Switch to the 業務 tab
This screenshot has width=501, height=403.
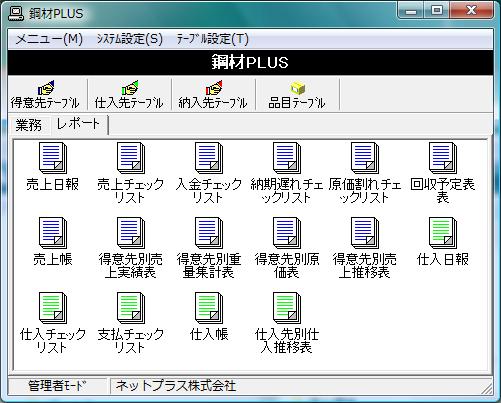(x=29, y=125)
